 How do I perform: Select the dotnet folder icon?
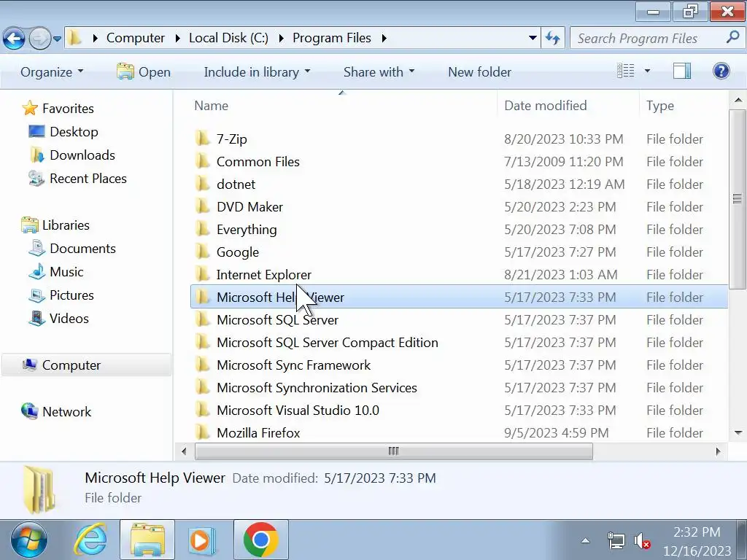[x=203, y=184]
